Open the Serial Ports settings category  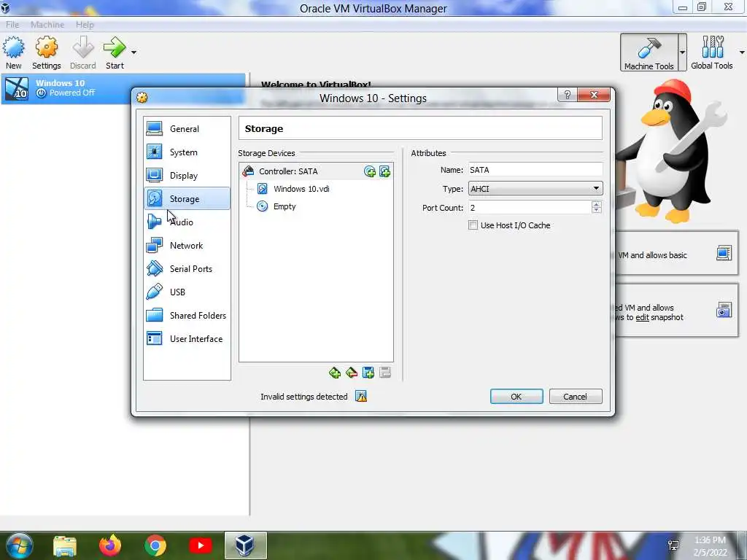coord(187,268)
